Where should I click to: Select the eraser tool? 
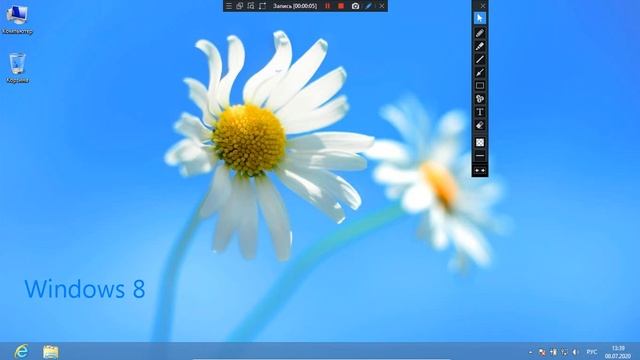tap(480, 125)
